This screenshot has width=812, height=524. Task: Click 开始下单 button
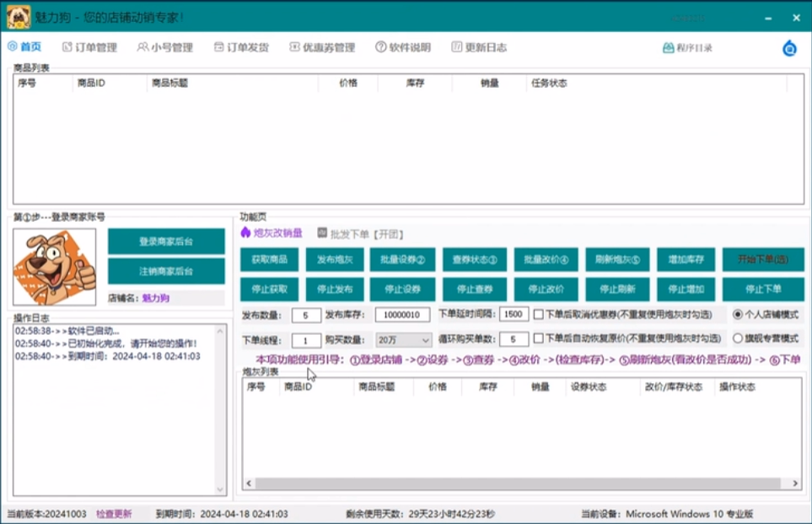pyautogui.click(x=763, y=259)
